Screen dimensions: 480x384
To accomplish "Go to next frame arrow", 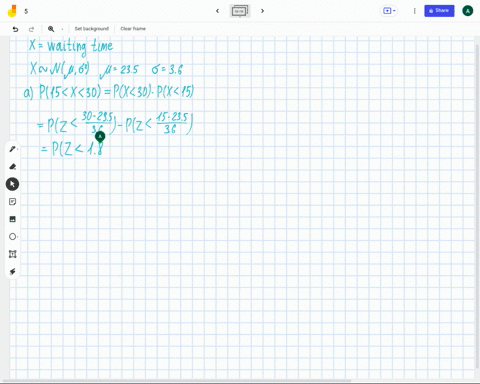I will pos(262,11).
